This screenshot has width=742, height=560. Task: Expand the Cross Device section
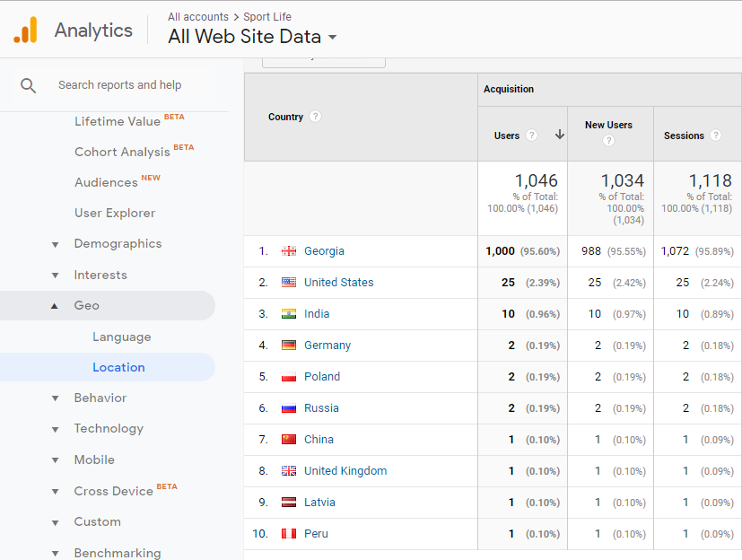[x=113, y=492]
